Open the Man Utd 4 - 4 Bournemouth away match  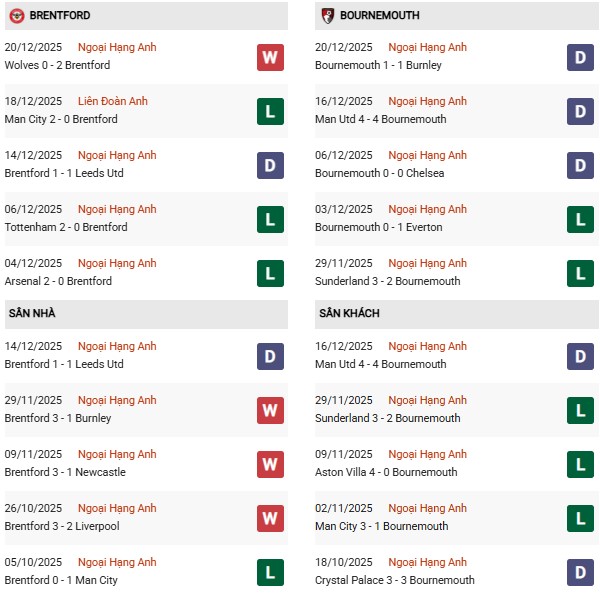click(x=380, y=365)
